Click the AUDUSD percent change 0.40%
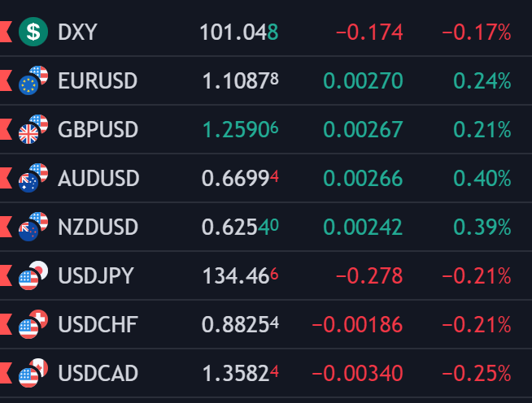This screenshot has width=532, height=403. point(482,179)
